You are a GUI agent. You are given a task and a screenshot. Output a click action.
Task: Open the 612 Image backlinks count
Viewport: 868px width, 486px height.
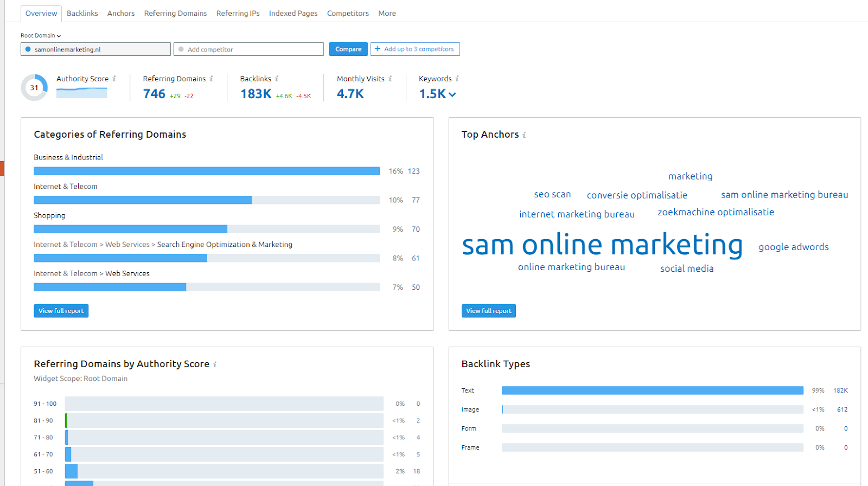pos(842,410)
